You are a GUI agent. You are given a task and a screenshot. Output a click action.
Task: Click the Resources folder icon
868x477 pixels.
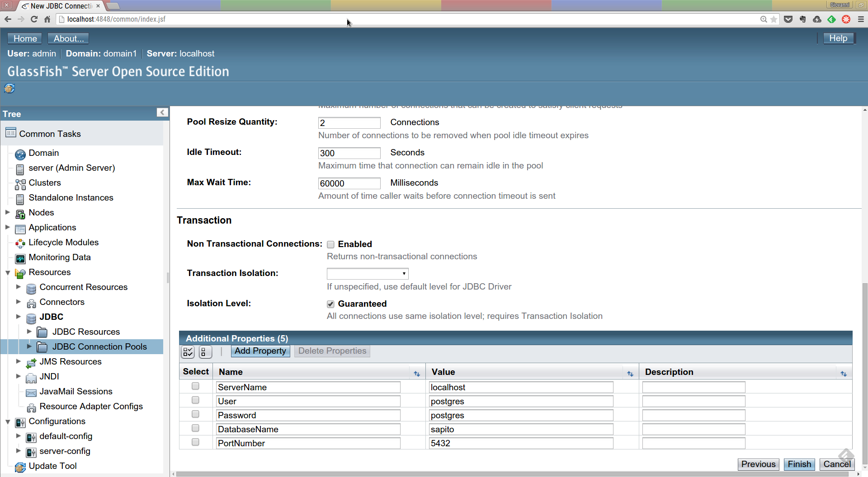(20, 274)
